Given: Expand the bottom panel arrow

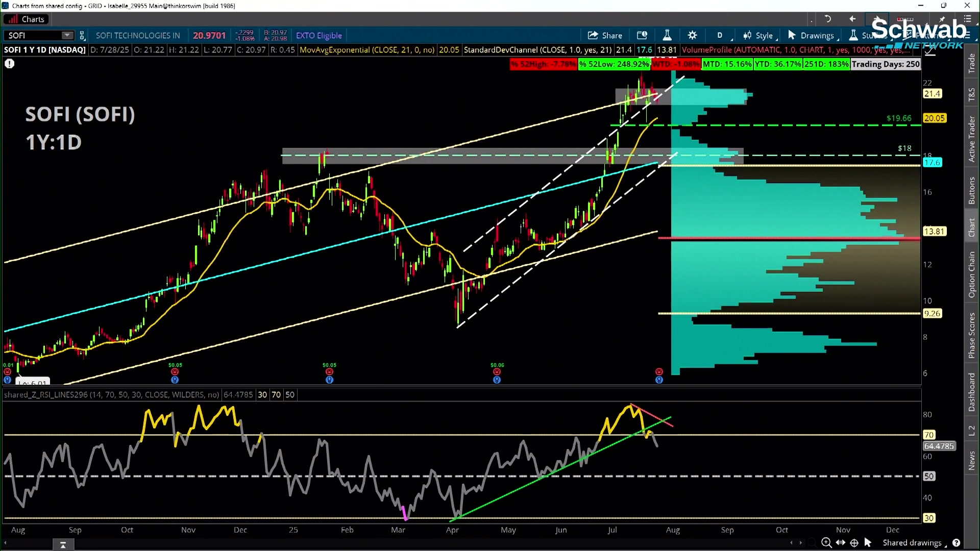Looking at the screenshot, I should pyautogui.click(x=63, y=545).
